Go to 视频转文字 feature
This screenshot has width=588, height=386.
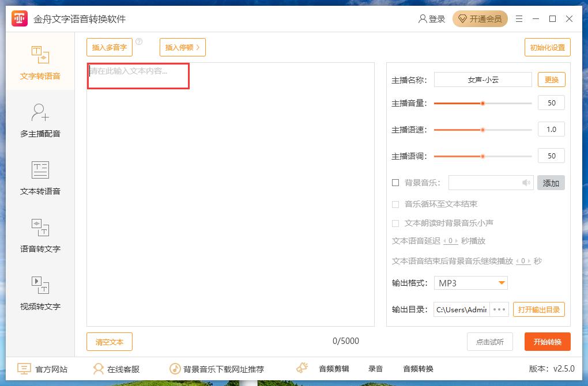(40, 294)
